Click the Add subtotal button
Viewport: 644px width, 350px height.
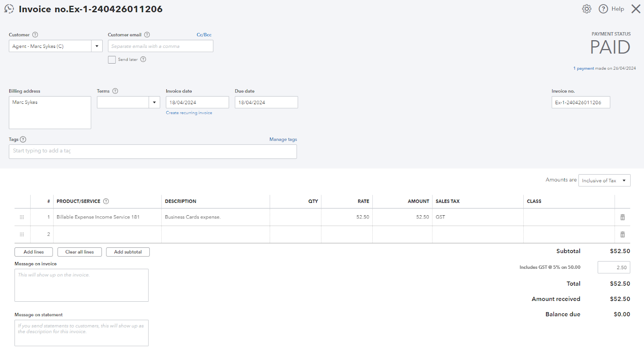pyautogui.click(x=128, y=252)
